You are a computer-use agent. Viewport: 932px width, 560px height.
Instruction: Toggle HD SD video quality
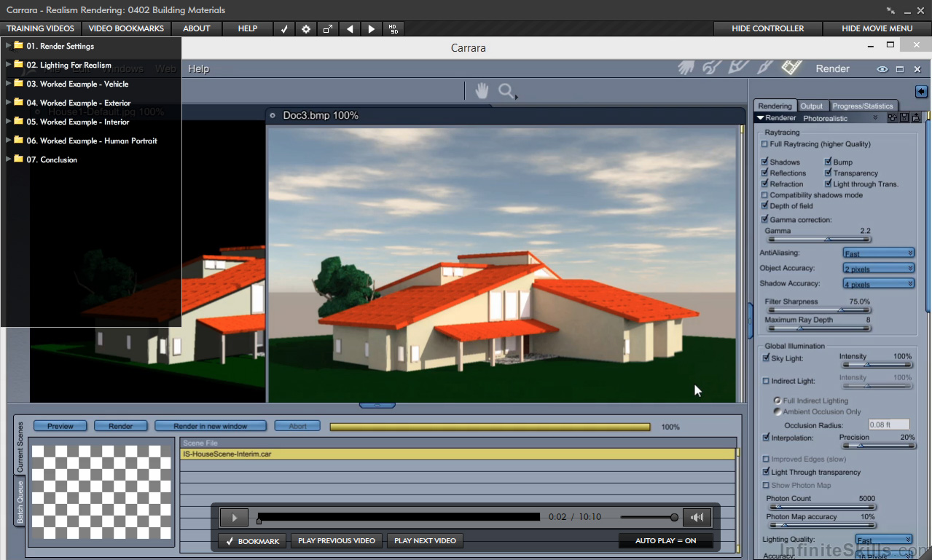click(393, 28)
